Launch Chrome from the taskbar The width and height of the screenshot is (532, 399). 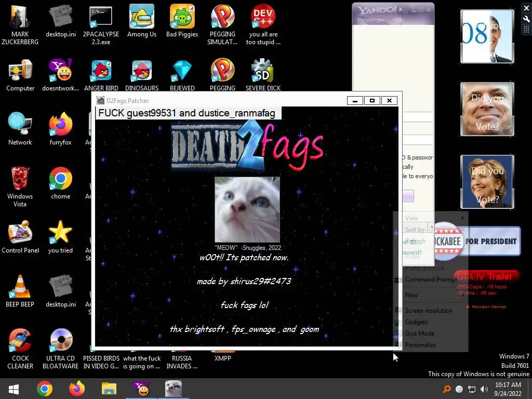point(45,389)
